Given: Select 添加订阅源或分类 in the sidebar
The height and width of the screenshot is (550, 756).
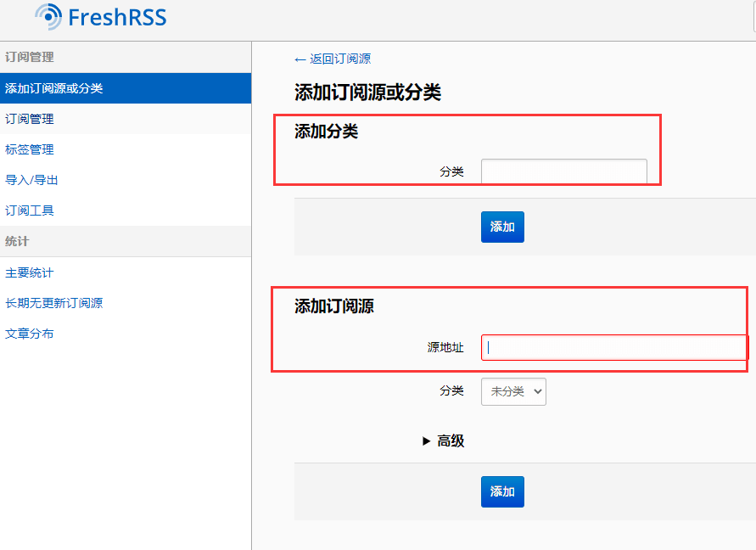Looking at the screenshot, I should coord(54,88).
